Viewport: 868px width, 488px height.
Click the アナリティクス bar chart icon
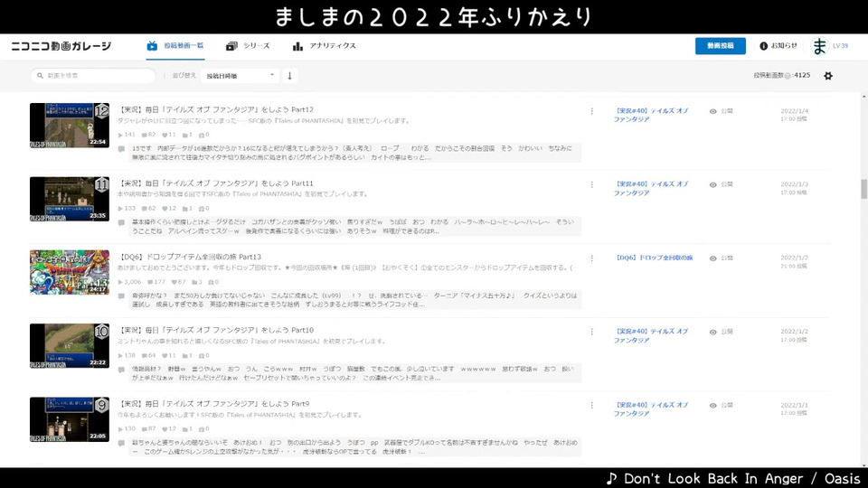(297, 46)
